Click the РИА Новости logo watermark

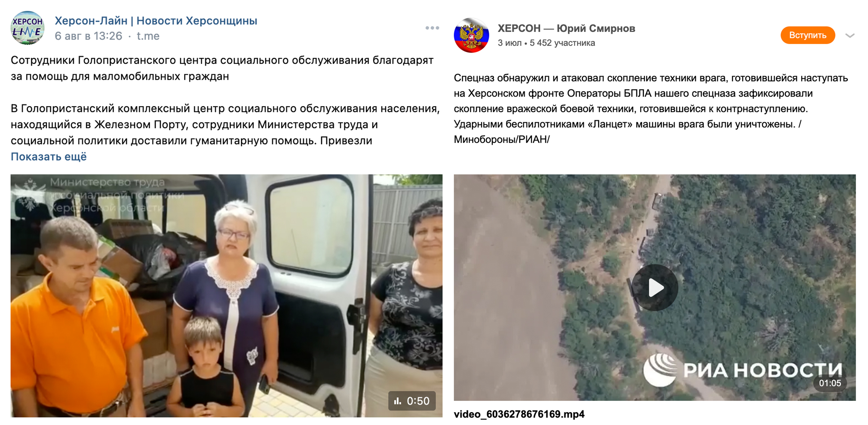(x=742, y=370)
